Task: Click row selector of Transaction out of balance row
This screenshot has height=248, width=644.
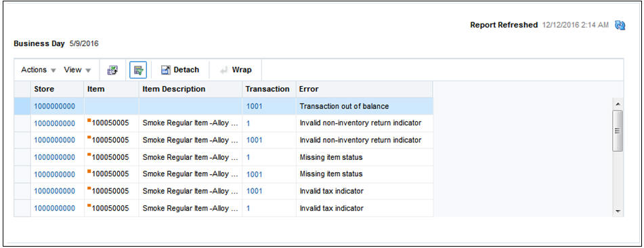Action: point(22,106)
